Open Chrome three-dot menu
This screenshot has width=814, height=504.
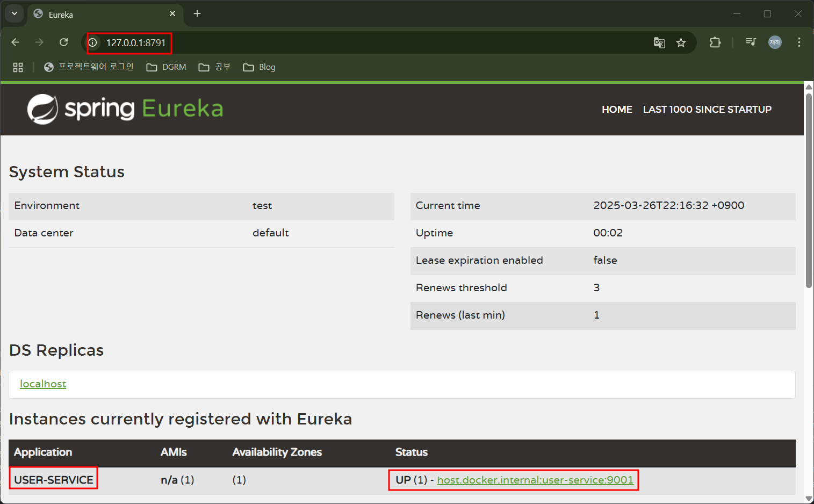click(799, 42)
